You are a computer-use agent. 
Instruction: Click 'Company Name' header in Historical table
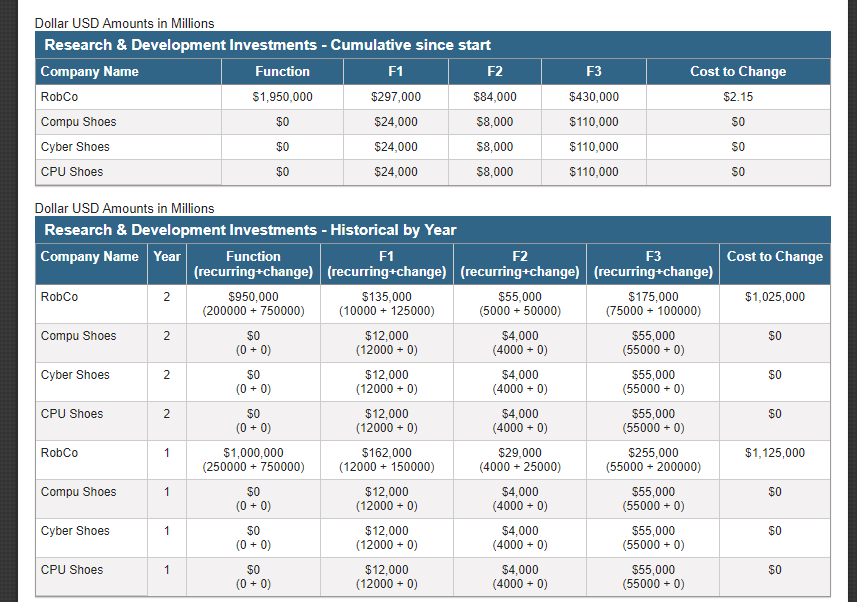[90, 256]
